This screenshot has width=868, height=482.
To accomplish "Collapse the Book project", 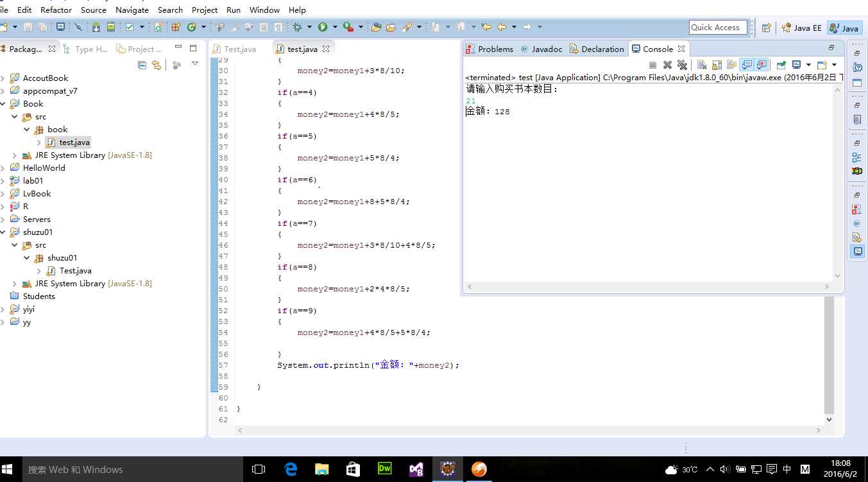I will click(x=3, y=103).
